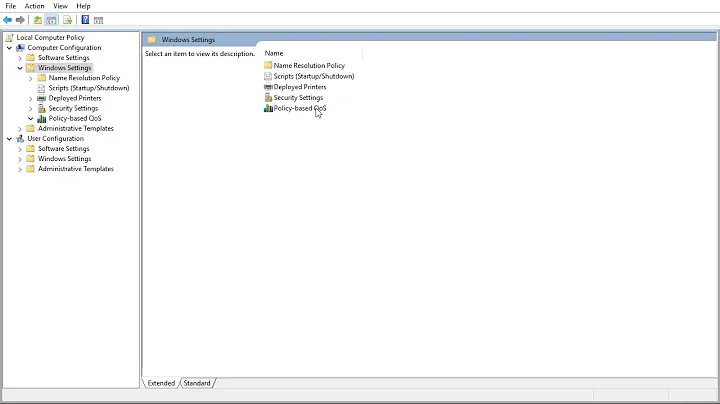Viewport: 720px width, 404px height.
Task: Select Policy-based QoS label in tree
Action: coord(75,118)
